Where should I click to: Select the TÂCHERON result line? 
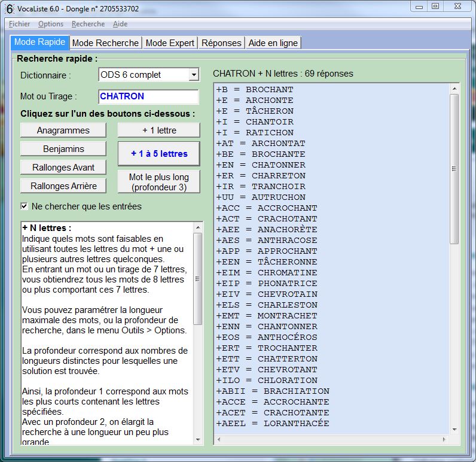[x=254, y=111]
